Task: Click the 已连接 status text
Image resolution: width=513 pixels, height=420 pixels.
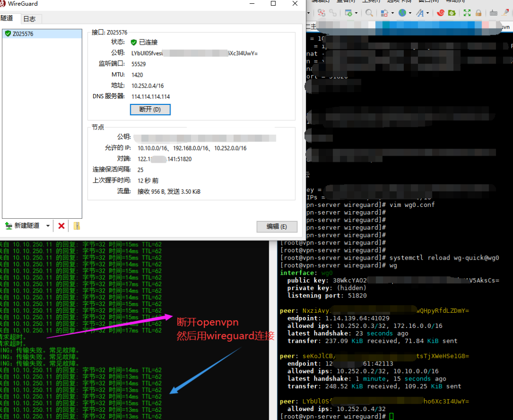Action: pos(148,42)
